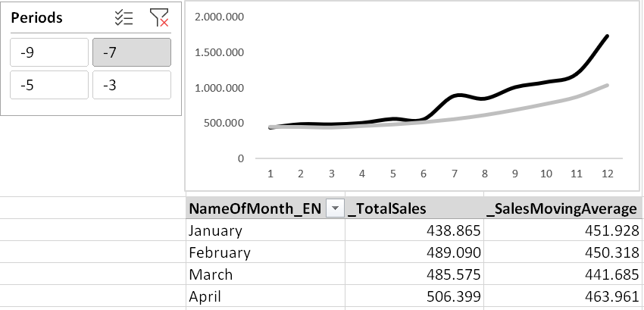Click the 2.000.000 vertical axis label

click(x=220, y=17)
